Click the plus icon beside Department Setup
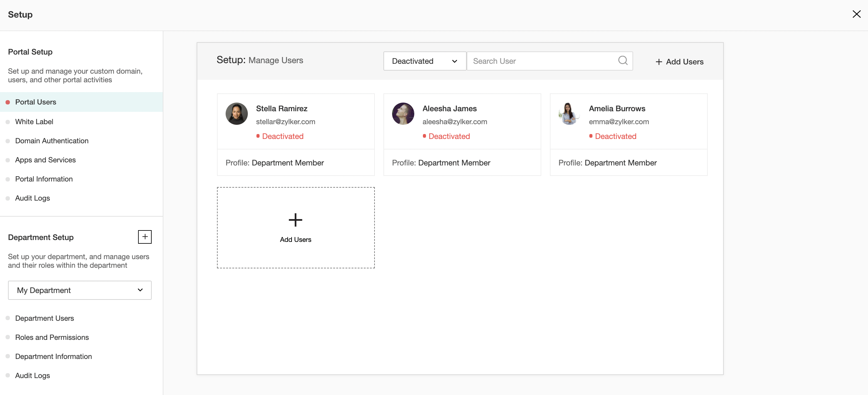 click(145, 237)
